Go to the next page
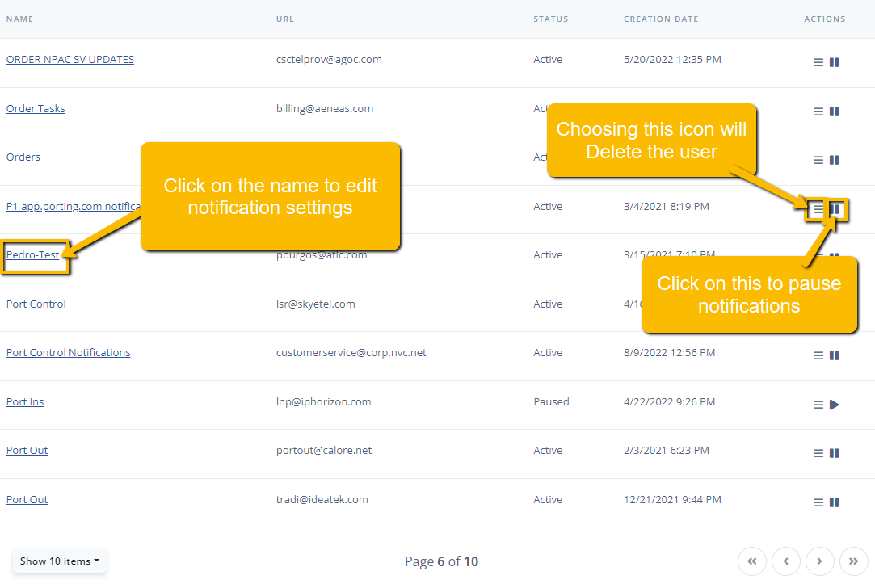The width and height of the screenshot is (875, 588). 819,561
